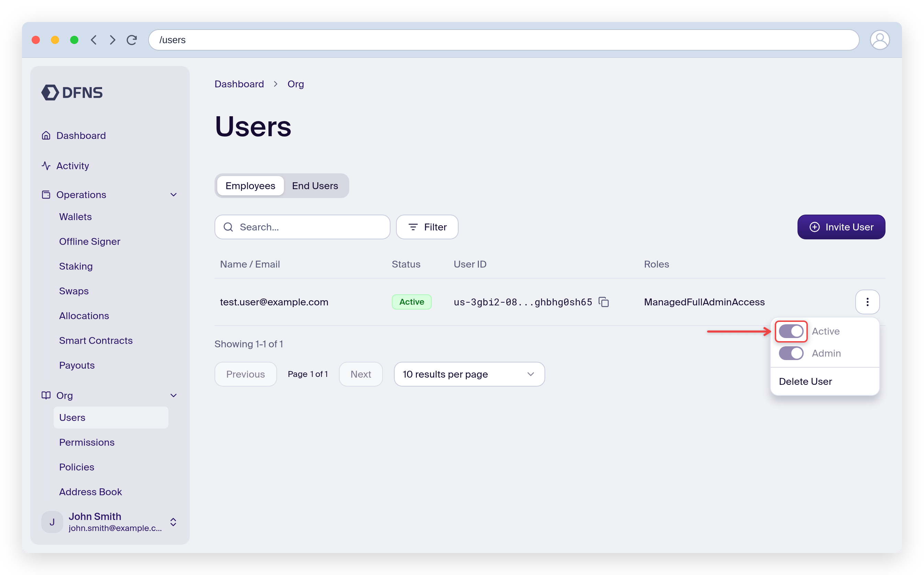Open Smart Contracts in the sidebar
This screenshot has width=924, height=575.
coord(96,340)
